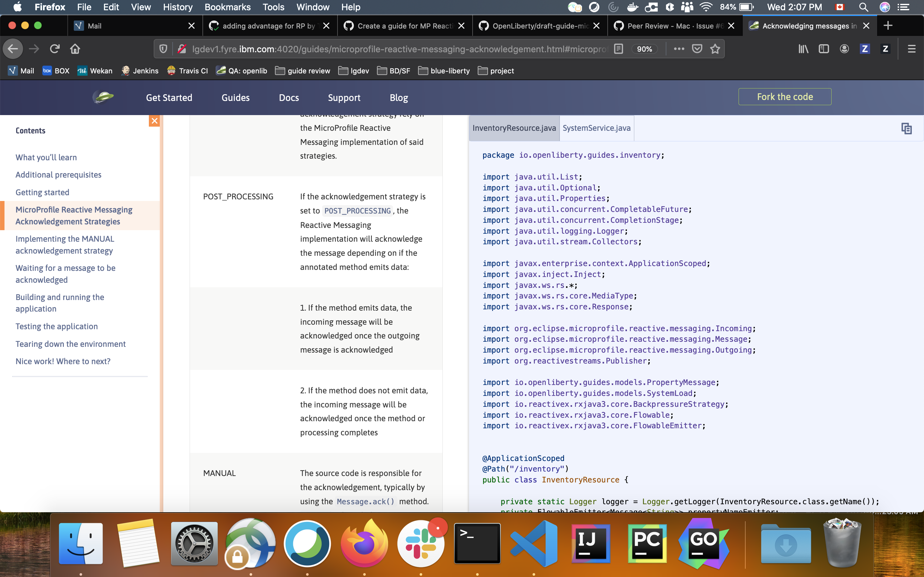Bookmark this page with the star icon
The image size is (924, 577).
coord(715,49)
